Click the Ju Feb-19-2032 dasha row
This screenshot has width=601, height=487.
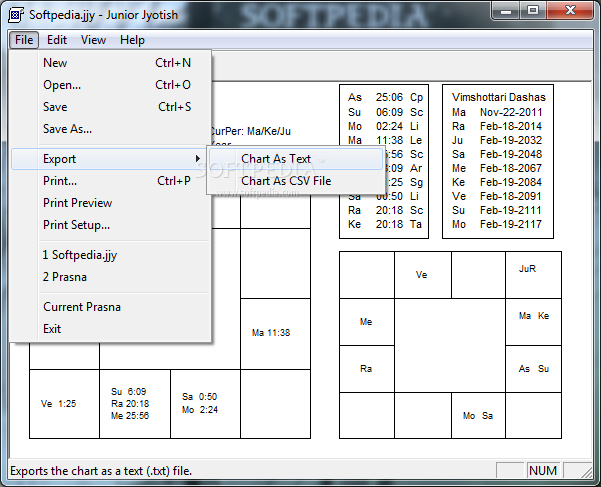tap(497, 140)
